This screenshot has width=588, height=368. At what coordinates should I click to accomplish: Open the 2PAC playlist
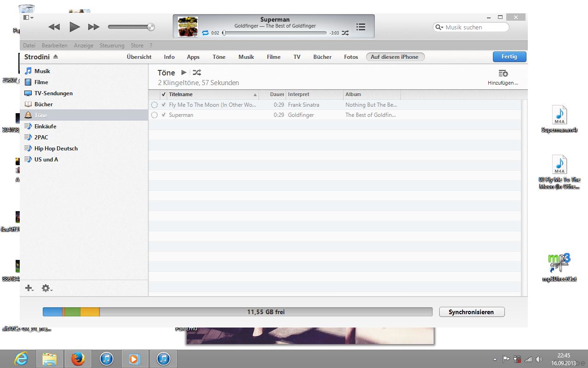click(x=84, y=138)
